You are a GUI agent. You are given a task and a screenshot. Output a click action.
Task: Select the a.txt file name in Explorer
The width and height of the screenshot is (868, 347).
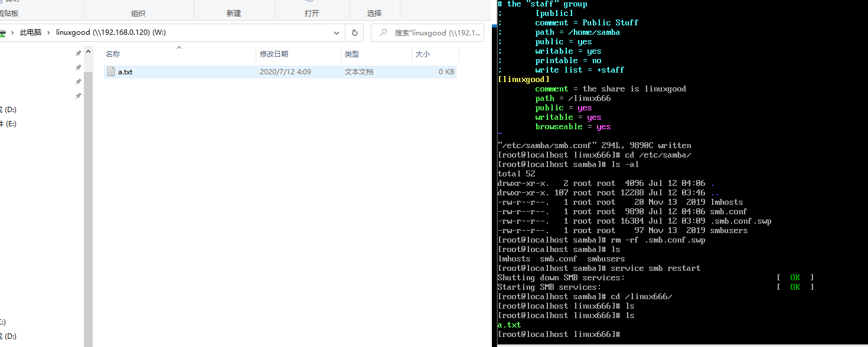click(x=125, y=72)
